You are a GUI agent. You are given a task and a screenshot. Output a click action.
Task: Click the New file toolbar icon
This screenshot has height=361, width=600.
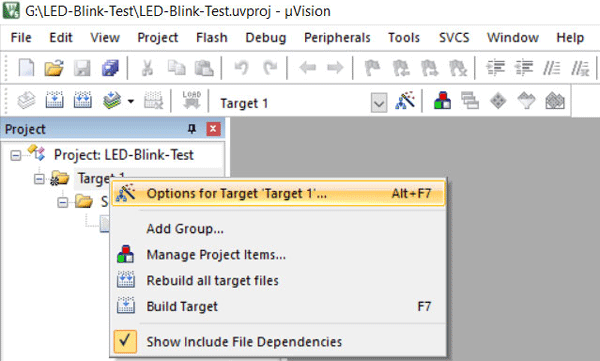(x=26, y=69)
